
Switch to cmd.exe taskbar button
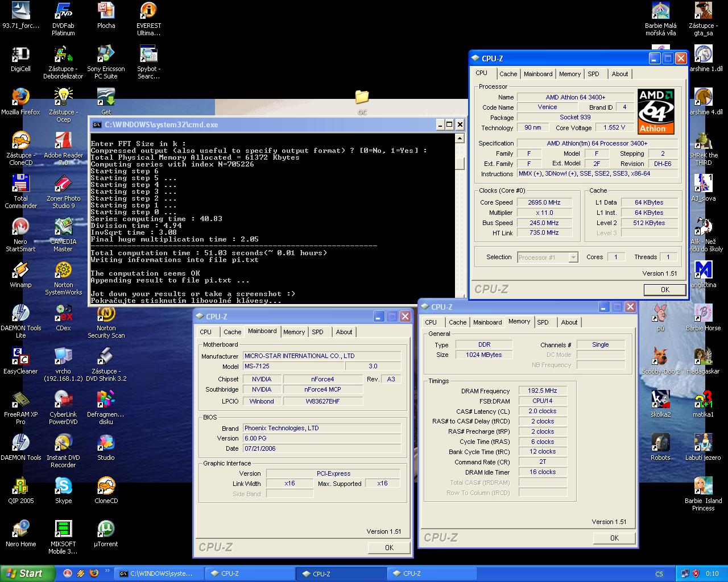[158, 573]
